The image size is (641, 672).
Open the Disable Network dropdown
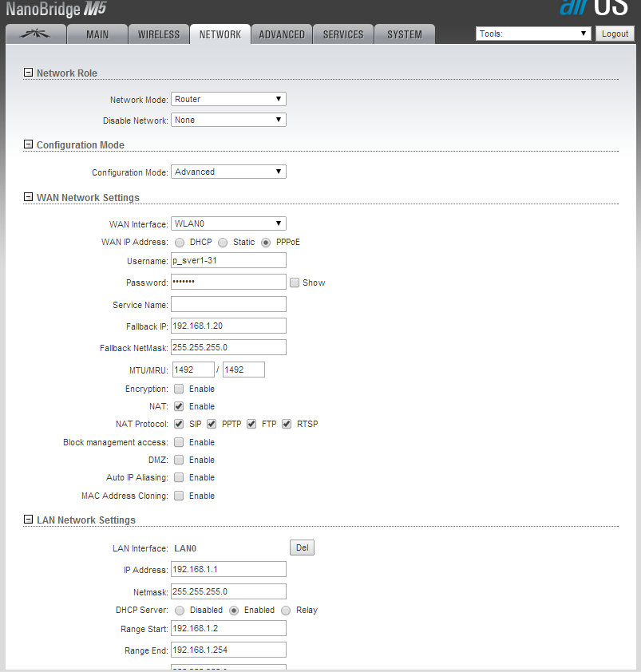point(228,120)
